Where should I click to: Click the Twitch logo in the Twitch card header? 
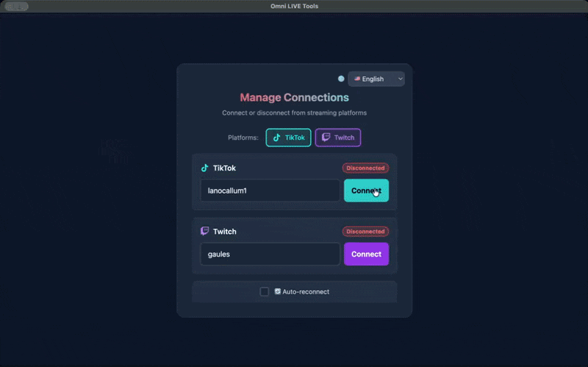coord(205,231)
